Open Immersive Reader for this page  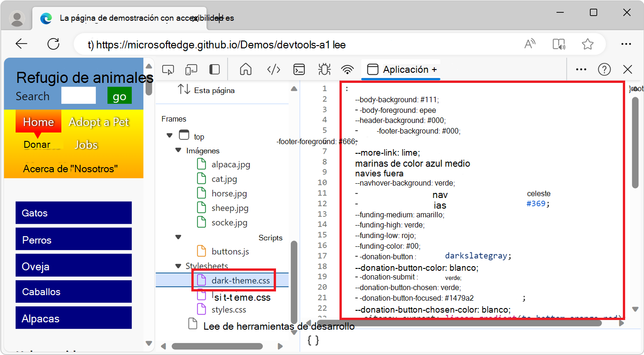tap(558, 43)
